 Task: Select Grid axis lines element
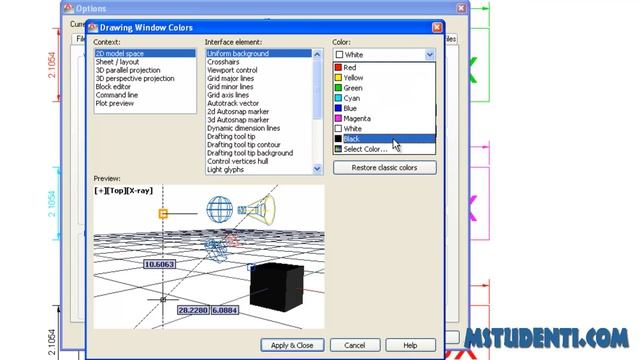(259, 95)
